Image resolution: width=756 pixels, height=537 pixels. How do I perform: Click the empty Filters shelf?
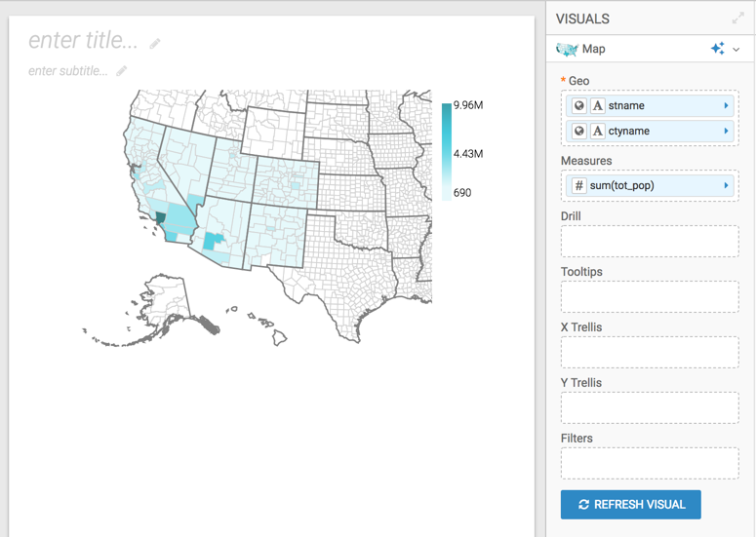pyautogui.click(x=650, y=463)
